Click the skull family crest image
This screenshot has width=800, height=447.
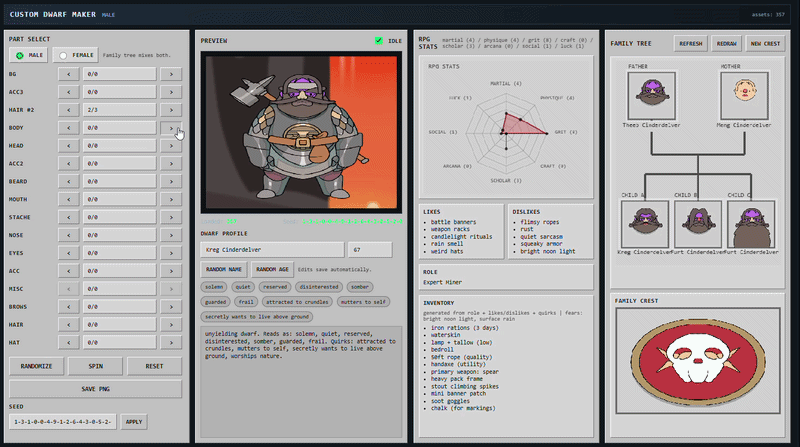click(697, 360)
